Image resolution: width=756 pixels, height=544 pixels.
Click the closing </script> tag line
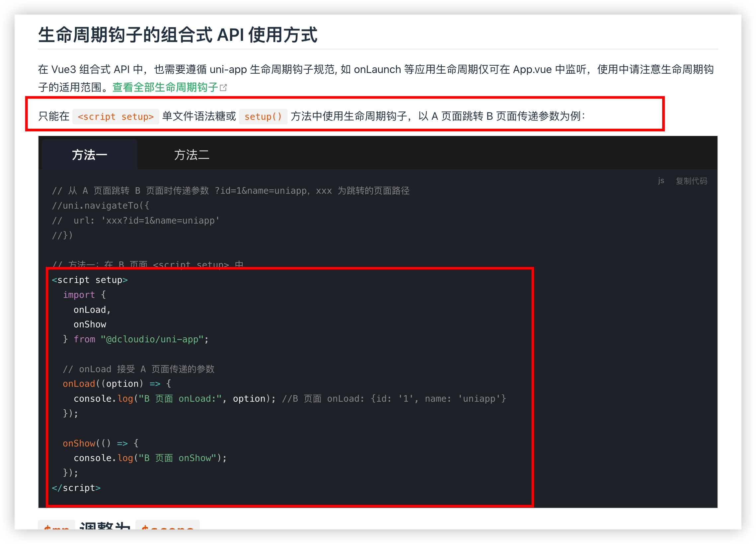pos(76,488)
